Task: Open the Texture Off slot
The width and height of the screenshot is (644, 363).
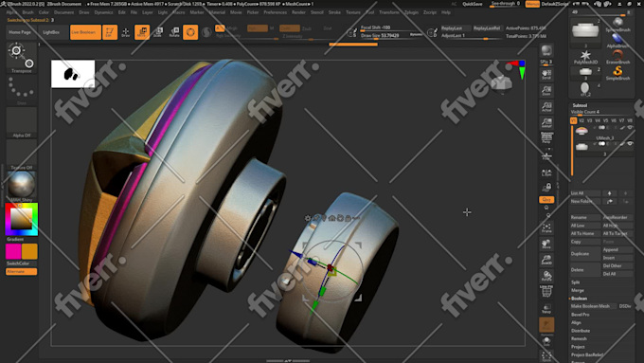Action: click(22, 154)
